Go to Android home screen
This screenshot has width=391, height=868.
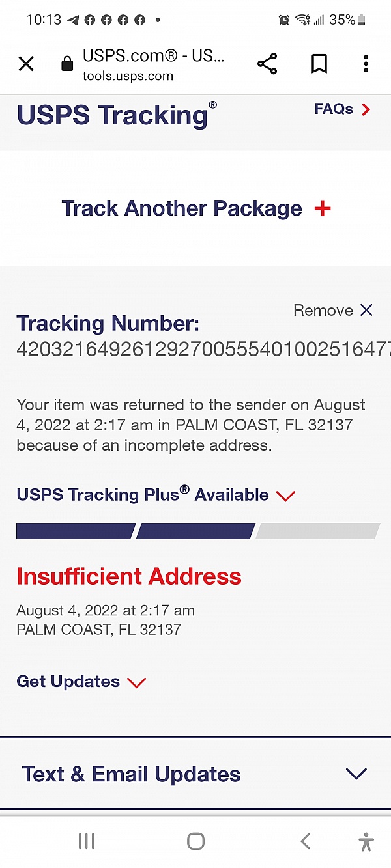[x=195, y=841]
